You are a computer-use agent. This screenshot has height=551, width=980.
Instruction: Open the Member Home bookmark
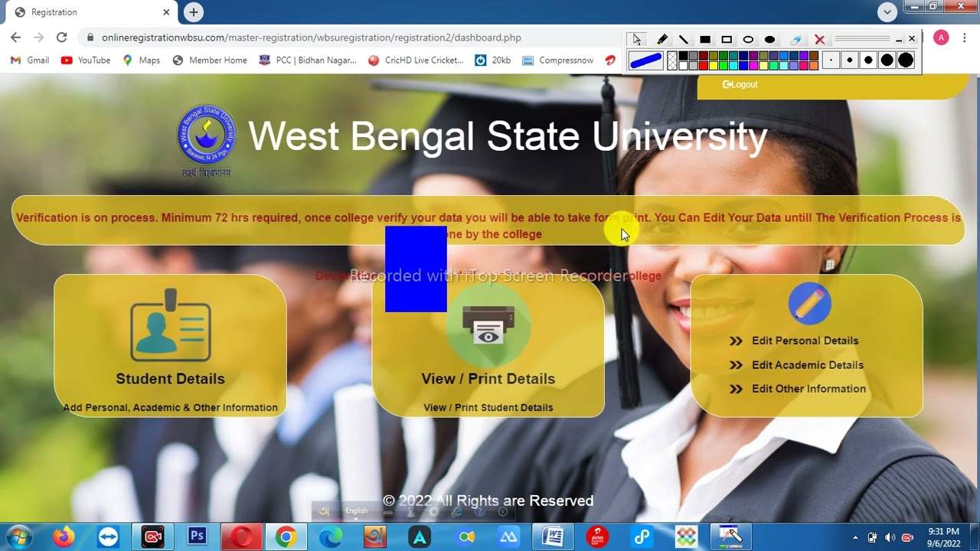click(210, 60)
